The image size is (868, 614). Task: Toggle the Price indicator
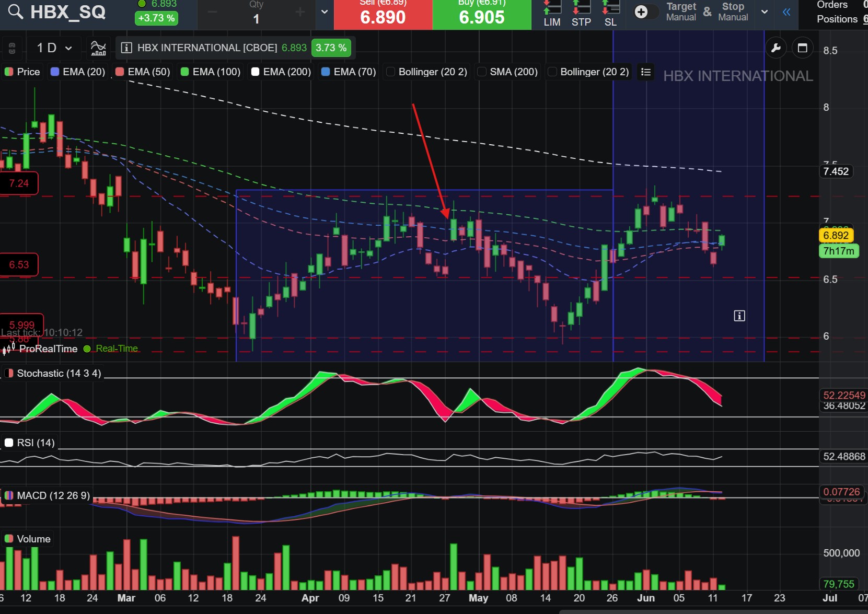pos(22,72)
